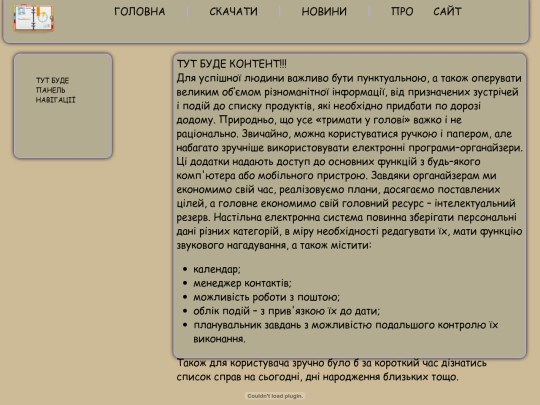Click the line starting 'звукового нагадування'

(274, 245)
